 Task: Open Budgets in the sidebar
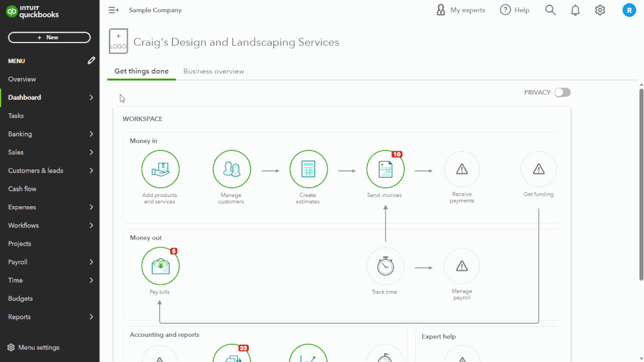(x=20, y=298)
